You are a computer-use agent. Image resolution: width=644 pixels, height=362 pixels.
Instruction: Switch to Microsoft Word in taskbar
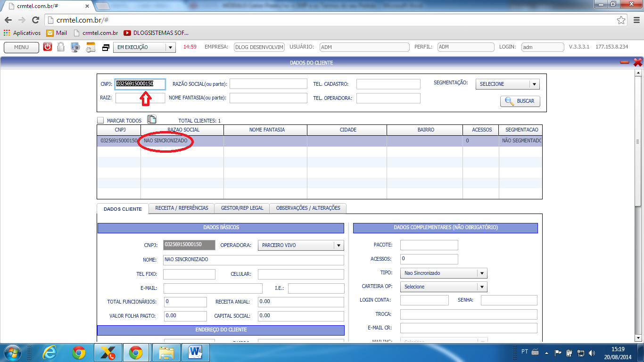195,353
